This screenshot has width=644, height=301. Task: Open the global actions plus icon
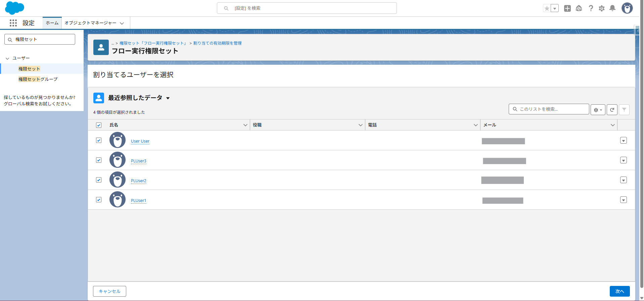(567, 8)
